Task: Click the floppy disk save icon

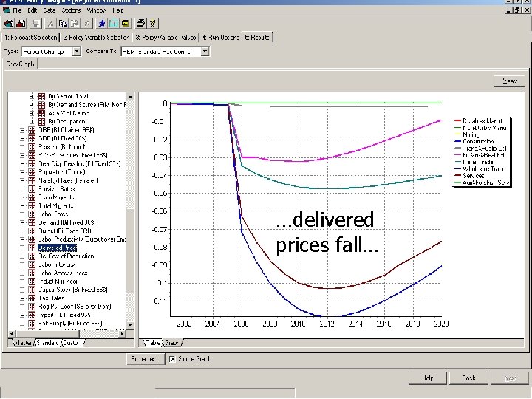Action: coord(35,24)
